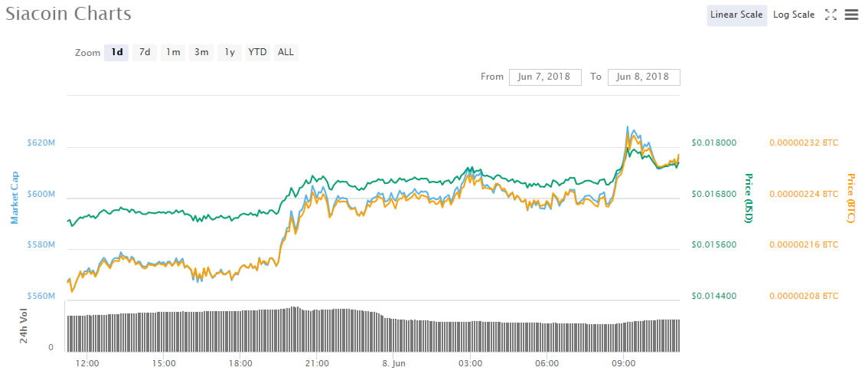Switch to Linear Scale

(x=737, y=15)
